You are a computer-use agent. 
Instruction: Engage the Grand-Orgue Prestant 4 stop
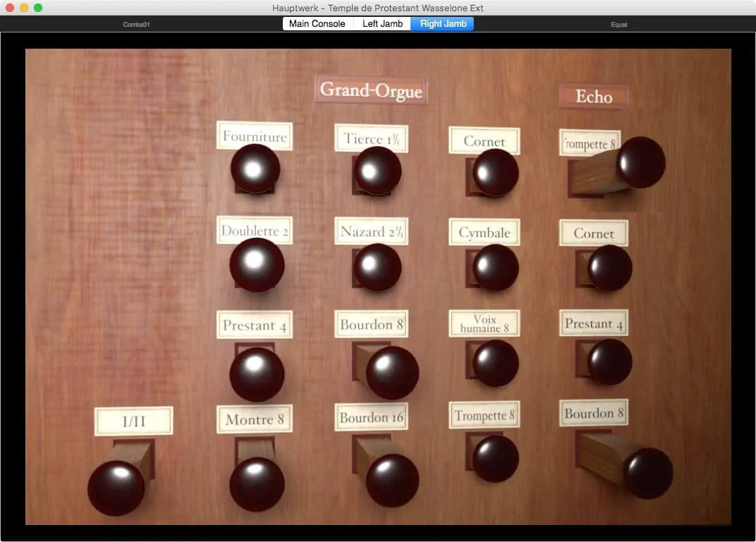[257, 374]
